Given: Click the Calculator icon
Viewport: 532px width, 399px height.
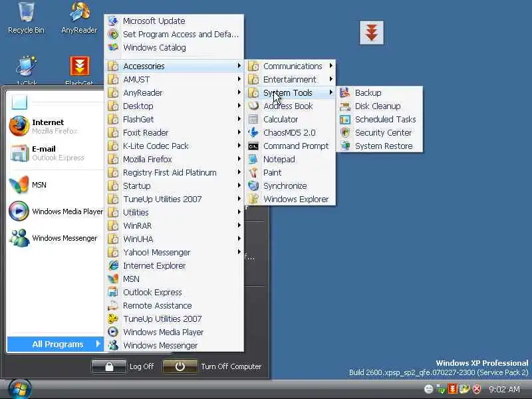Looking at the screenshot, I should click(x=253, y=120).
